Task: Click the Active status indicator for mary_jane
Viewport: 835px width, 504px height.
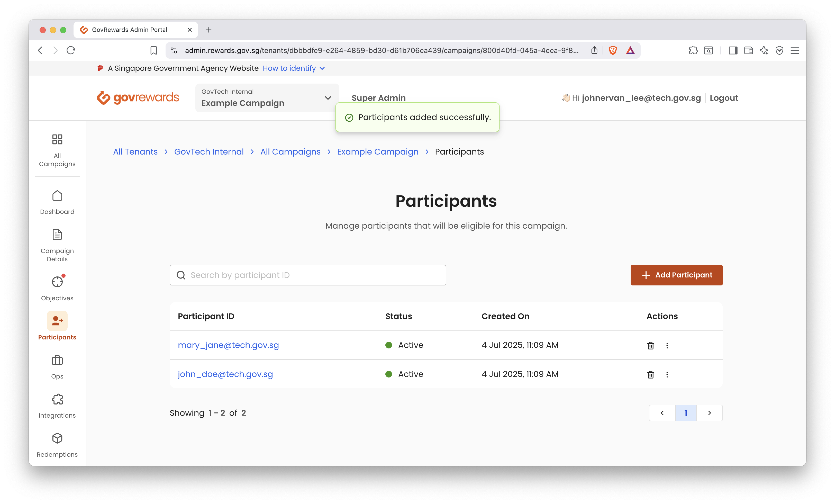Action: point(389,345)
